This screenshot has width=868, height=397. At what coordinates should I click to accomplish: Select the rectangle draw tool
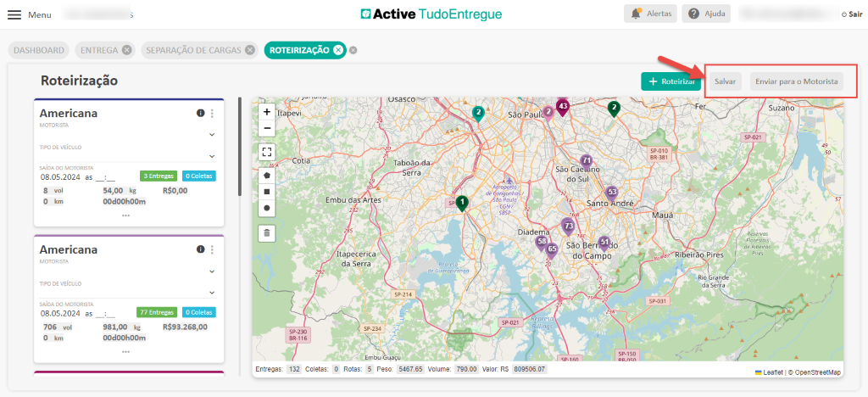point(267,192)
